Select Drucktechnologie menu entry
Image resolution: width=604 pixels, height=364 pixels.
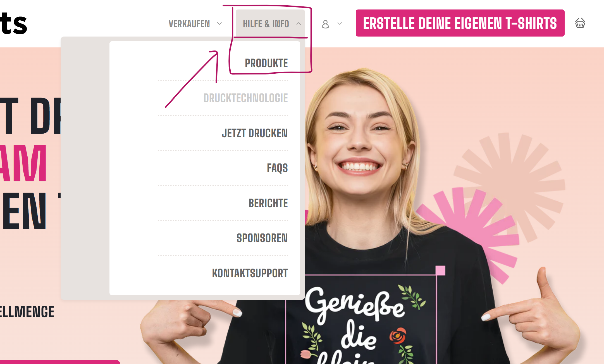(245, 98)
